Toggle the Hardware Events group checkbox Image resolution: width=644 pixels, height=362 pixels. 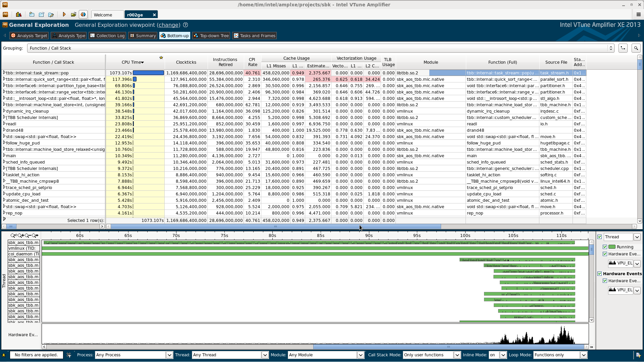point(600,274)
